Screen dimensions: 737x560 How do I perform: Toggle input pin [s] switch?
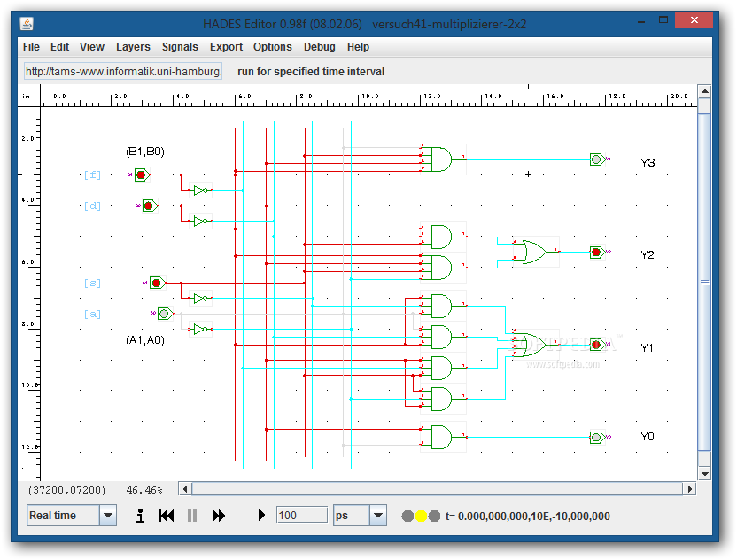pyautogui.click(x=157, y=283)
